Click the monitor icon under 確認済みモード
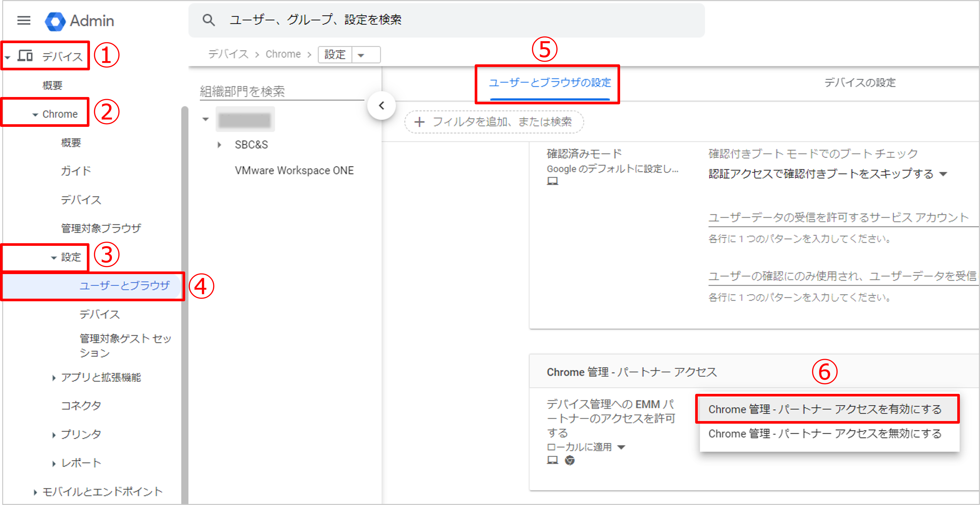This screenshot has width=980, height=505. pyautogui.click(x=553, y=181)
